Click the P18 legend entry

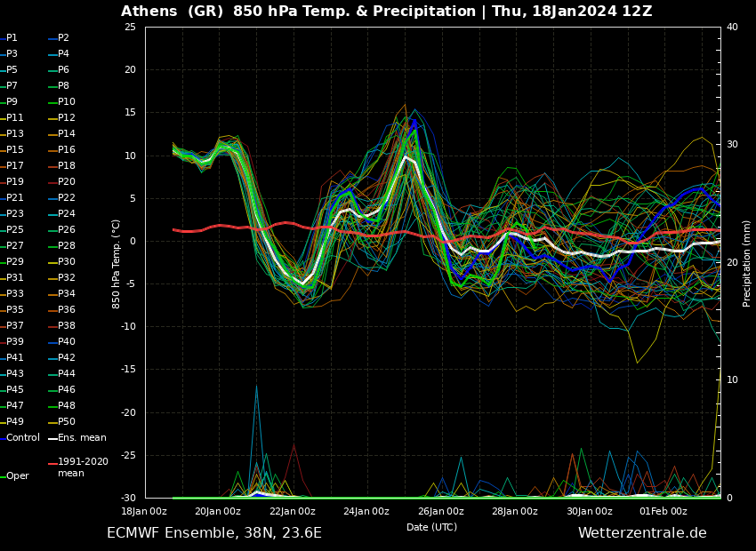pyautogui.click(x=67, y=166)
